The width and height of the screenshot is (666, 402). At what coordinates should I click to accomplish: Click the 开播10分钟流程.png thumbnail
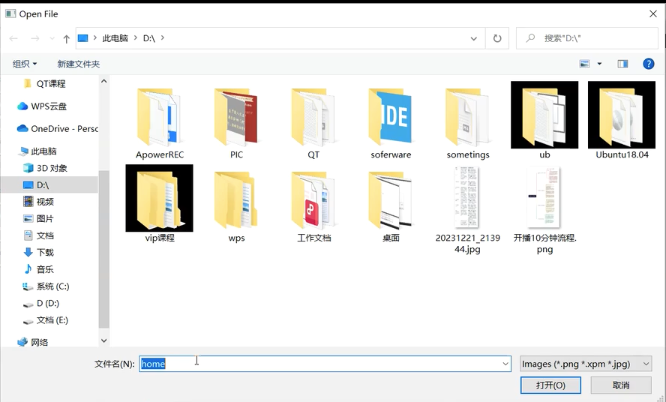coord(544,200)
